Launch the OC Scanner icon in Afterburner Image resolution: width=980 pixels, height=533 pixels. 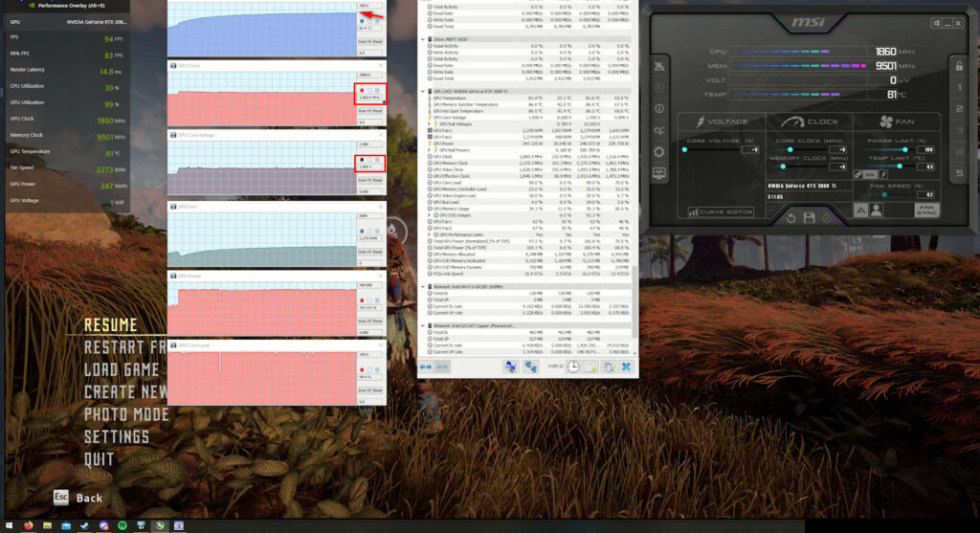[658, 130]
